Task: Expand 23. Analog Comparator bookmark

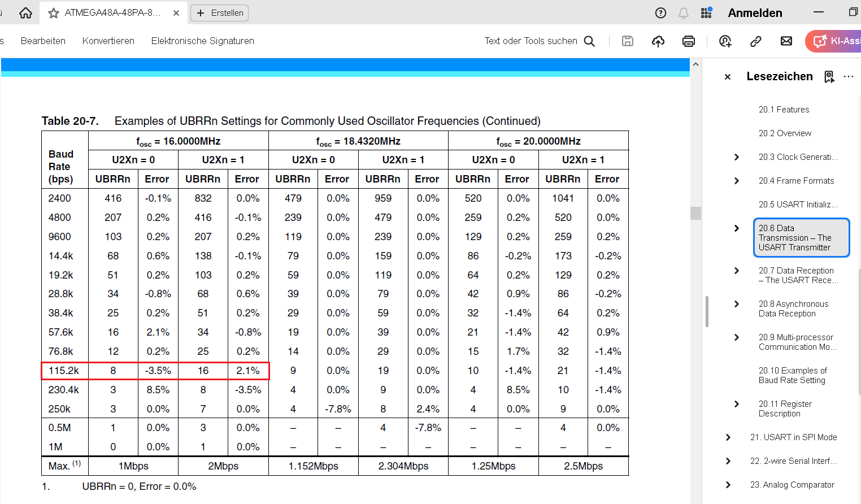Action: point(728,485)
